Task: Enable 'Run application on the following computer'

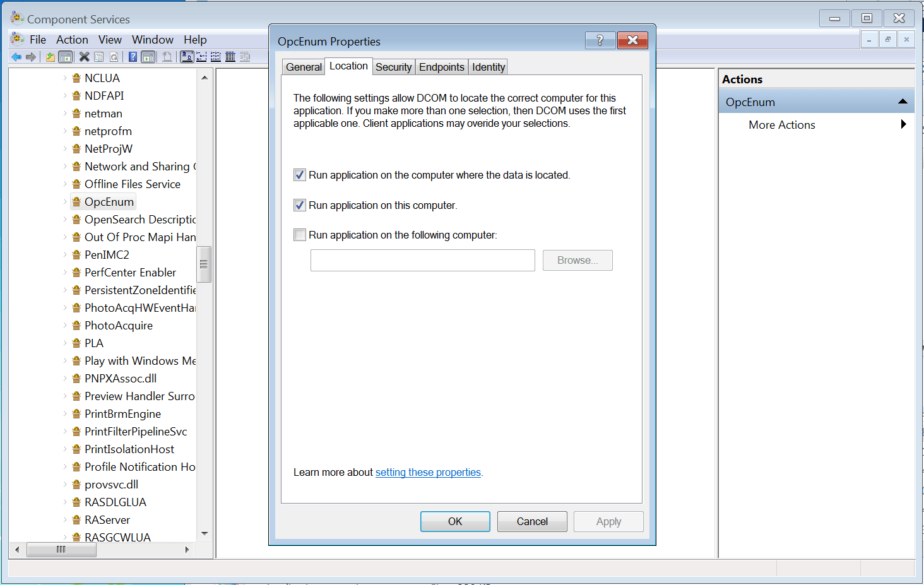Action: (x=300, y=235)
